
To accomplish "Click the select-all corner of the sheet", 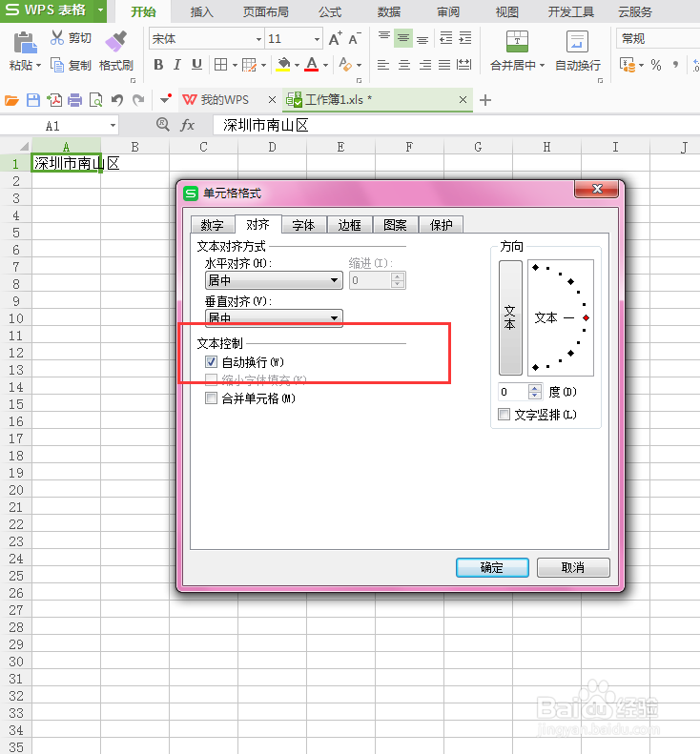I will pyautogui.click(x=24, y=146).
